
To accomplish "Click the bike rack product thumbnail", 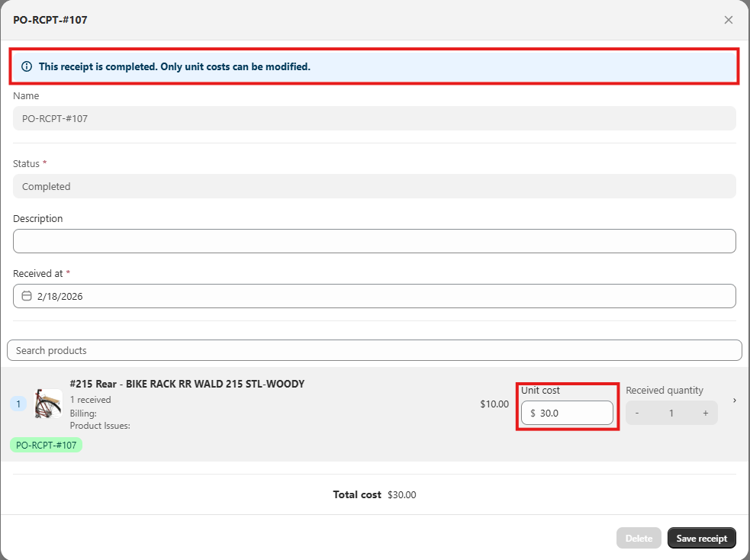I will 48,404.
